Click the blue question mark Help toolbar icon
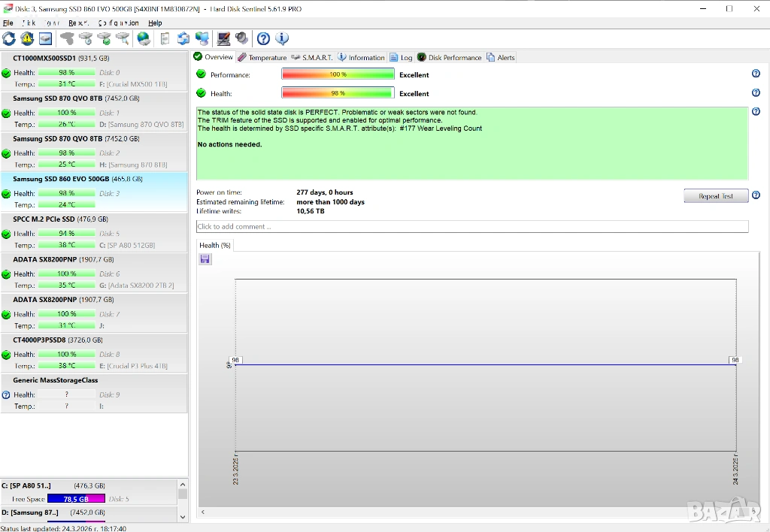This screenshot has height=532, width=770. click(x=263, y=38)
